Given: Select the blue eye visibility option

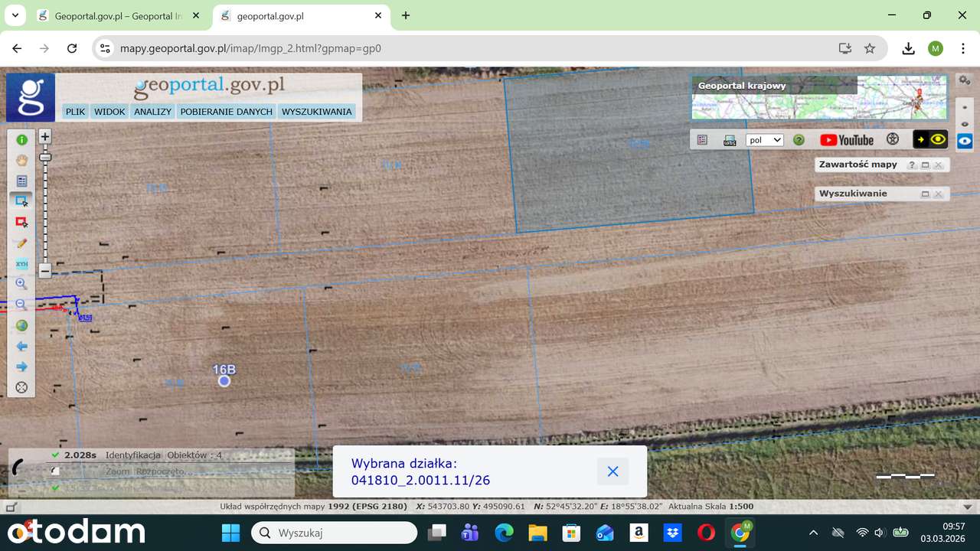Looking at the screenshot, I should pyautogui.click(x=965, y=141).
